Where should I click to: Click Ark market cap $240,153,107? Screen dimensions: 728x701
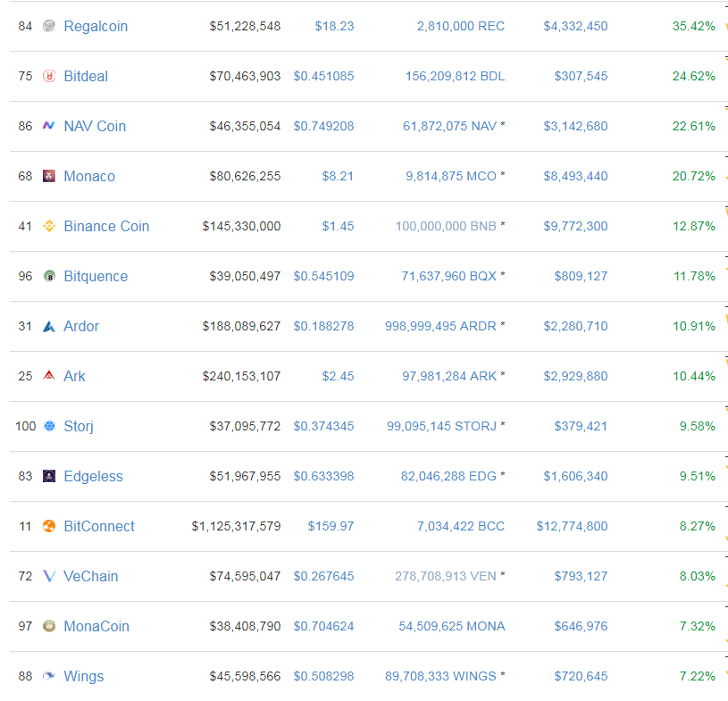pos(241,376)
